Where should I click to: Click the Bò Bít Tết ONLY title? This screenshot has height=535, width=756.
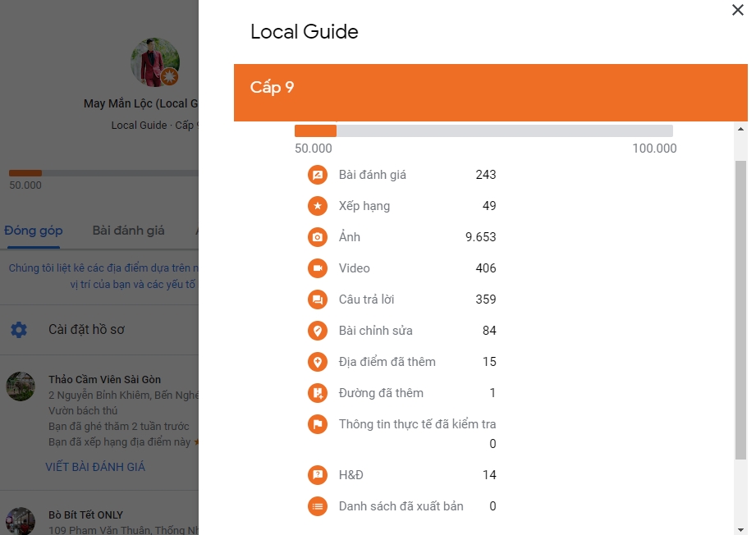(85, 515)
